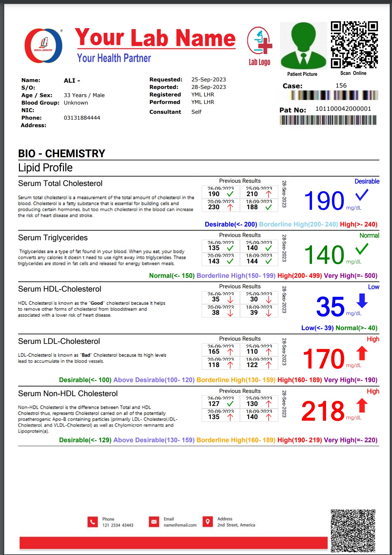Click the phone number 03131884444
392x555 pixels.
(x=82, y=118)
